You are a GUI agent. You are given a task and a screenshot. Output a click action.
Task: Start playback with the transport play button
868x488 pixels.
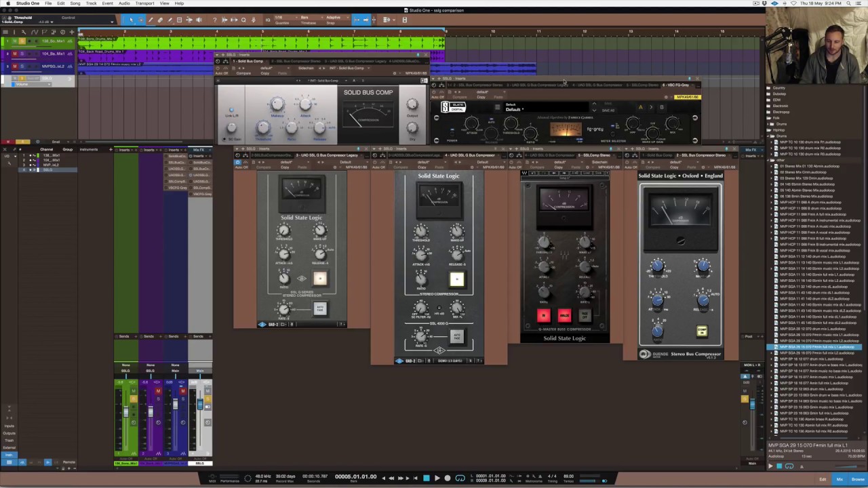click(x=437, y=479)
